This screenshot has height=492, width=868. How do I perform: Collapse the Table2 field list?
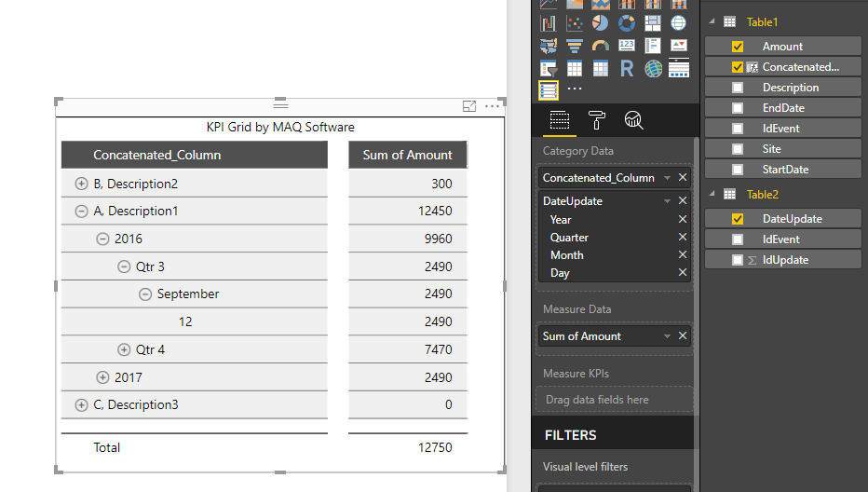click(712, 194)
